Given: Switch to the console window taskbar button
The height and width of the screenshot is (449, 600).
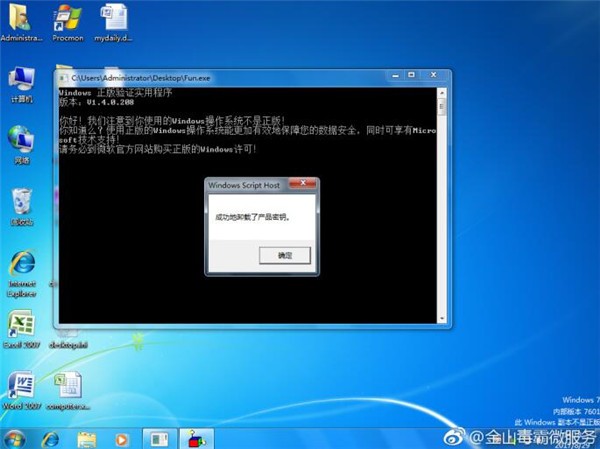Looking at the screenshot, I should (160, 439).
